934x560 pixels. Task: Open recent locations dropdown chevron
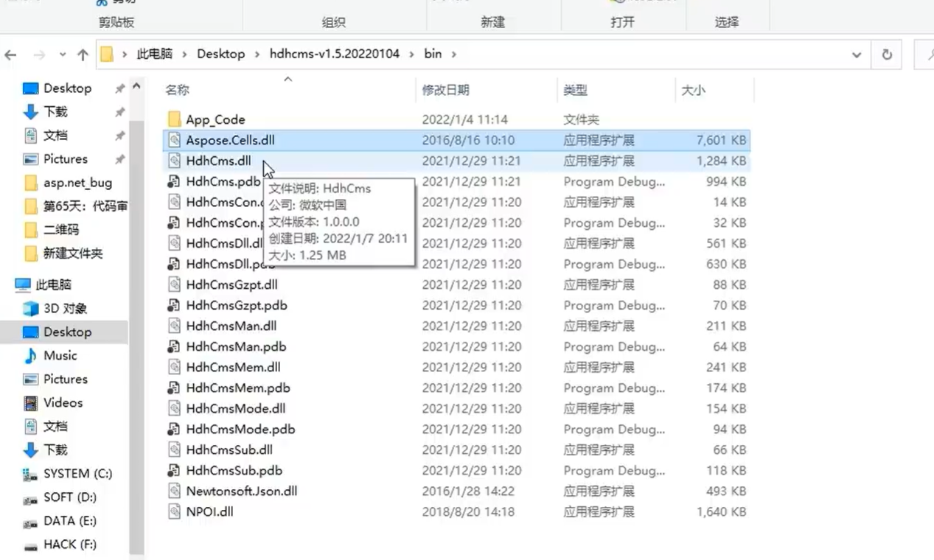tap(63, 55)
